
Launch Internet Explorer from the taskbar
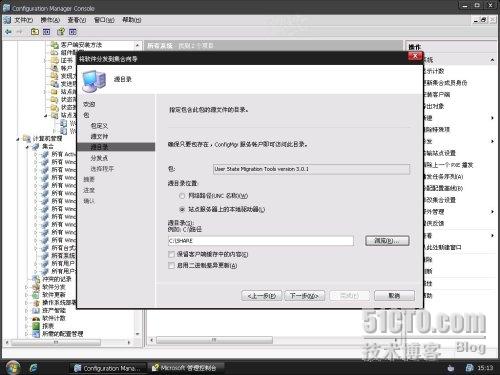pos(34,368)
